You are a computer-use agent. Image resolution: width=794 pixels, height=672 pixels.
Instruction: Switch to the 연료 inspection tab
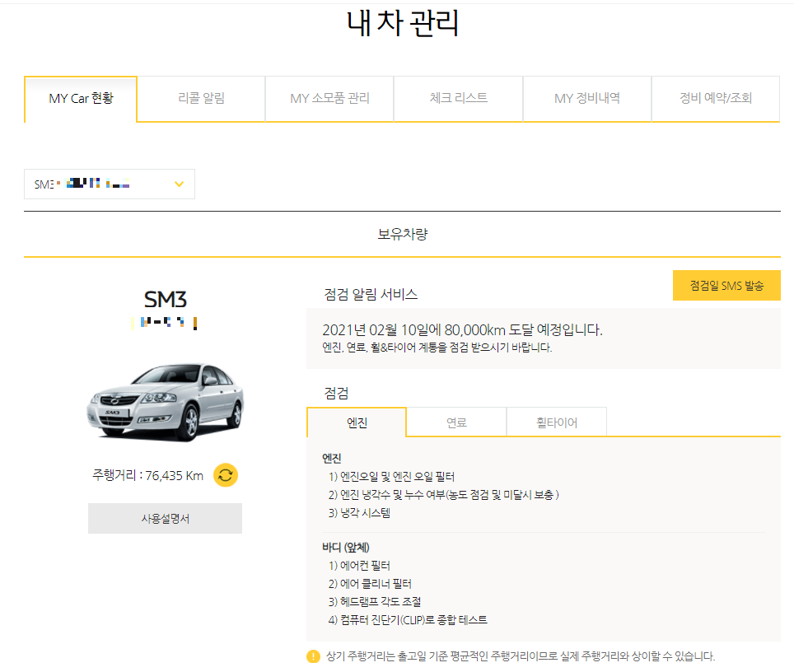point(456,422)
